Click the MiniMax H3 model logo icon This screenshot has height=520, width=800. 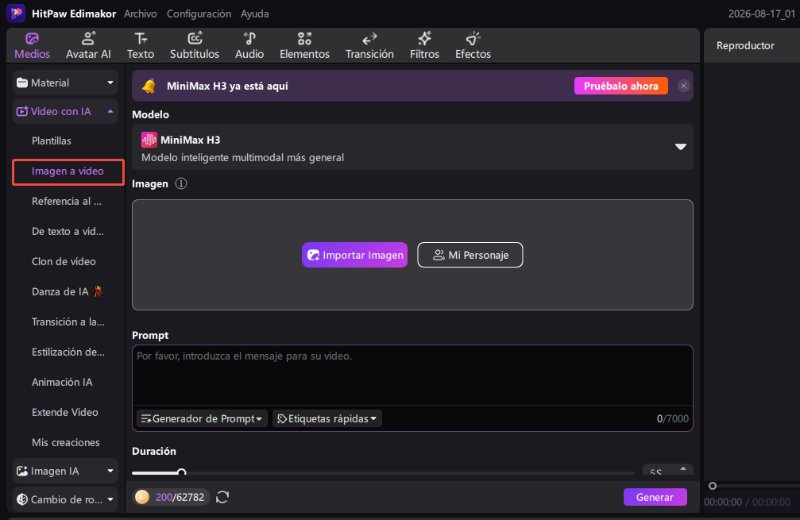(149, 140)
